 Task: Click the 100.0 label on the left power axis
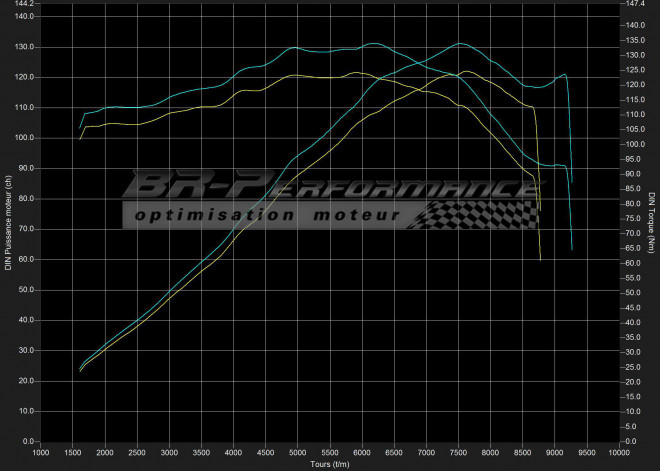[x=25, y=138]
